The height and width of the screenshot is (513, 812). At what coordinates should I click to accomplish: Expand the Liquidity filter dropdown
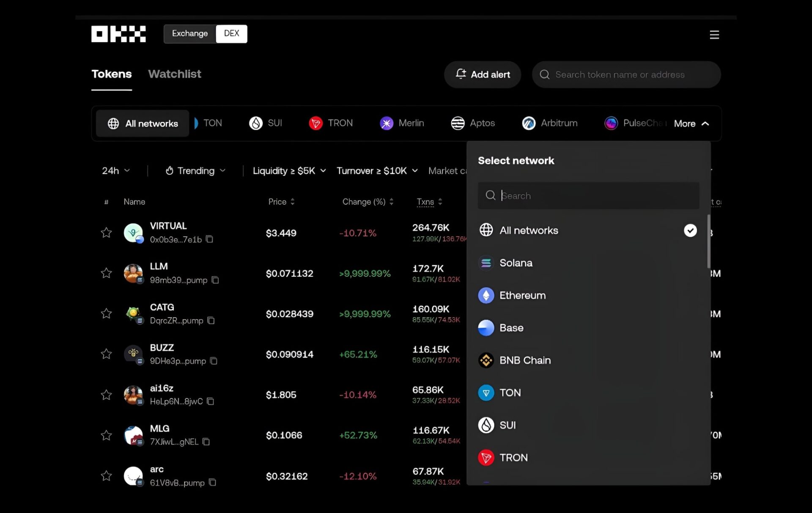click(x=289, y=171)
